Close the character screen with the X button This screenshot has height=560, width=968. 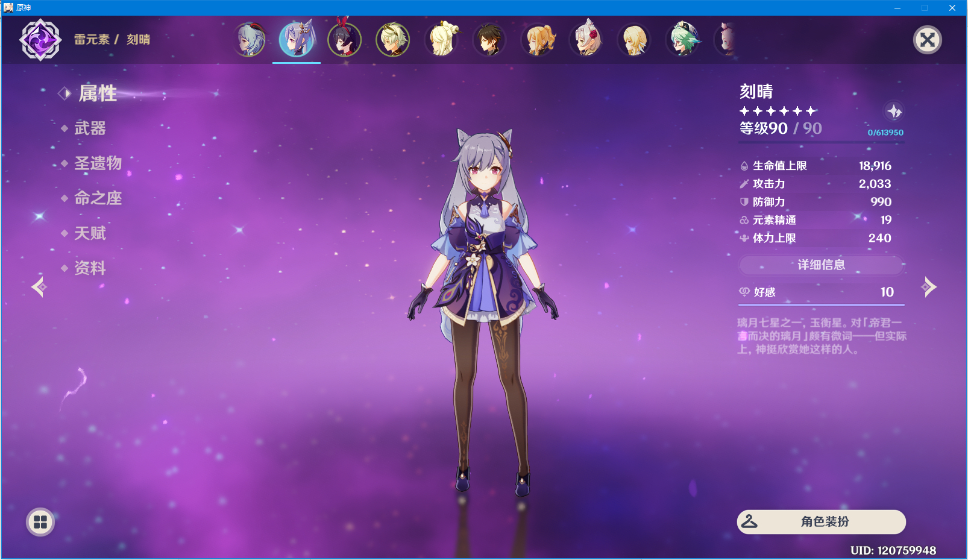(x=928, y=40)
